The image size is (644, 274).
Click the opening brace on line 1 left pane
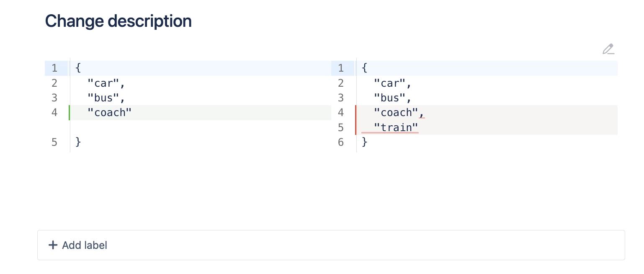coord(78,68)
